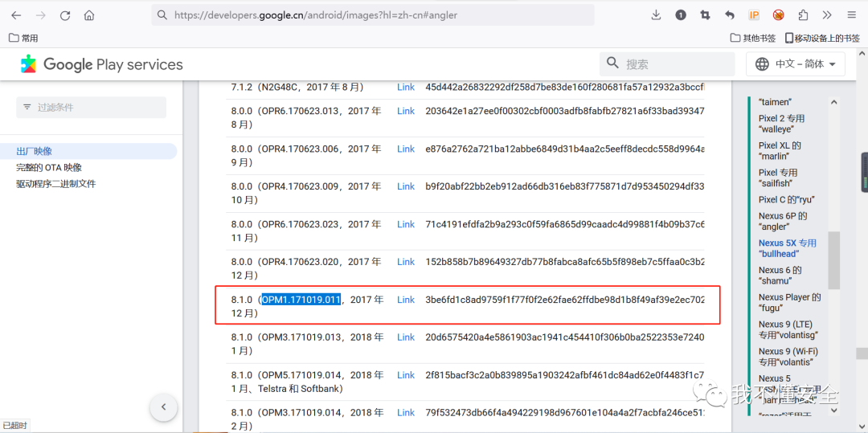Go to the browser home page
Image resolution: width=868 pixels, height=433 pixels.
pyautogui.click(x=89, y=15)
